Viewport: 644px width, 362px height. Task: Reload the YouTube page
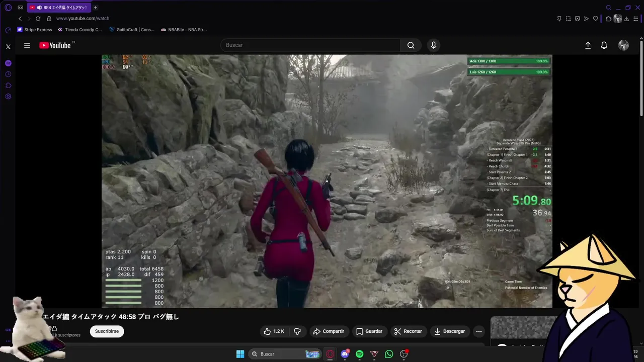38,19
